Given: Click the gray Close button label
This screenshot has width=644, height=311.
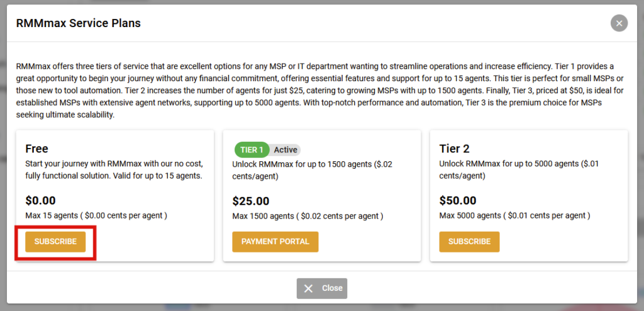Looking at the screenshot, I should point(332,288).
